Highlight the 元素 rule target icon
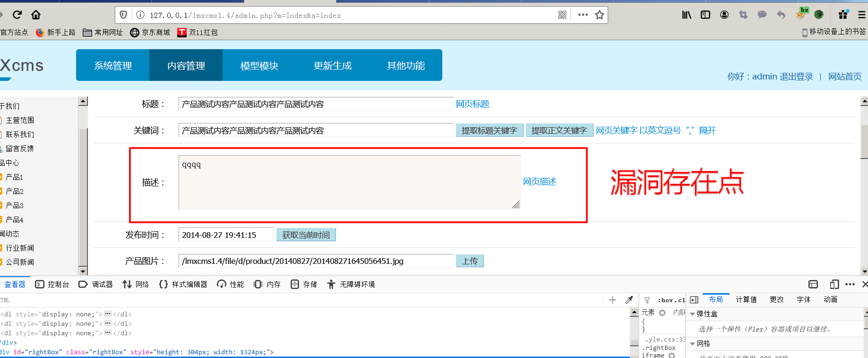The width and height of the screenshot is (868, 358). 662,313
